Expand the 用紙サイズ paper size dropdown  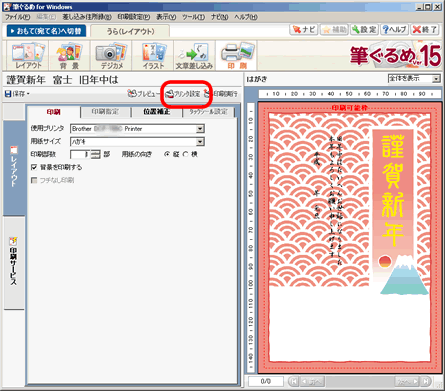click(x=200, y=142)
